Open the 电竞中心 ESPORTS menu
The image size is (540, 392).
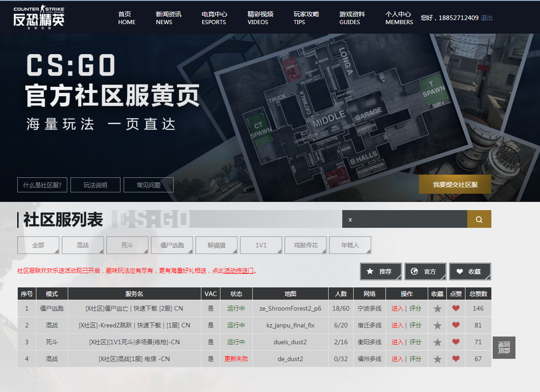point(214,17)
